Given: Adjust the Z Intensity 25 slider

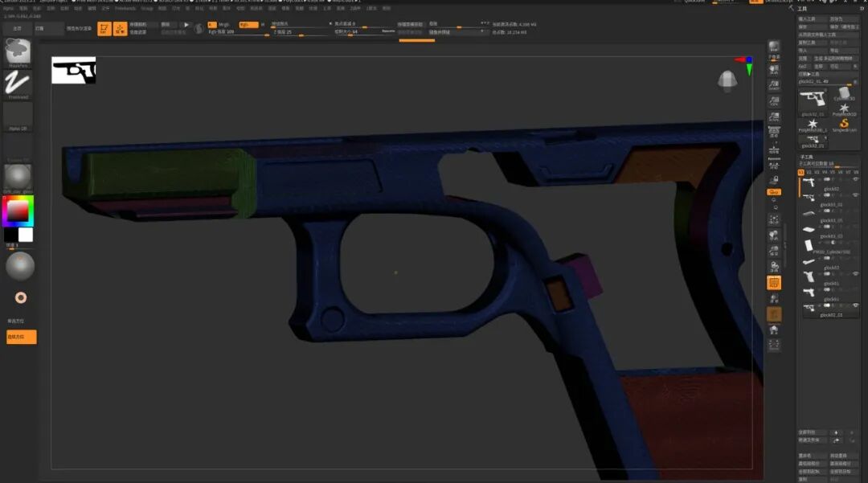Looking at the screenshot, I should pyautogui.click(x=300, y=33).
